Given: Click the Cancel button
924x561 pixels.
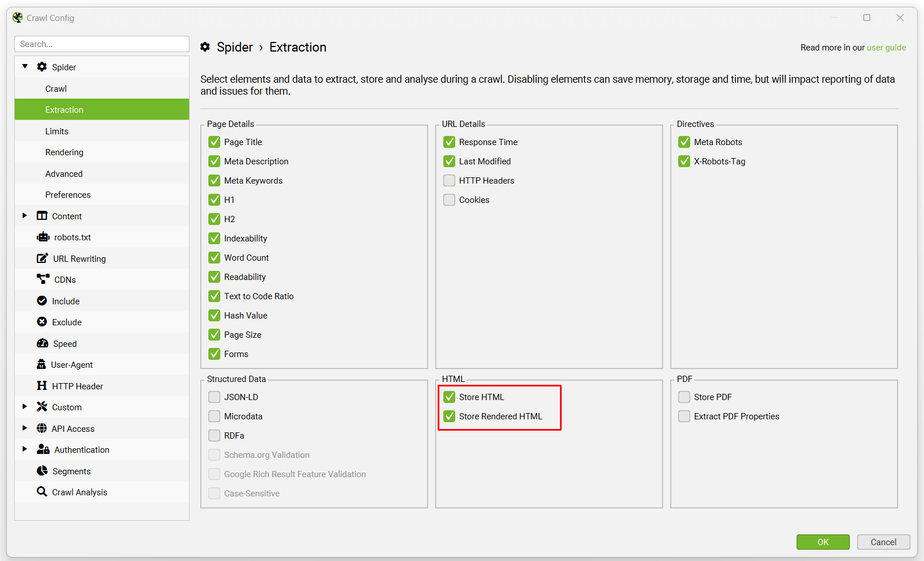Looking at the screenshot, I should click(883, 542).
